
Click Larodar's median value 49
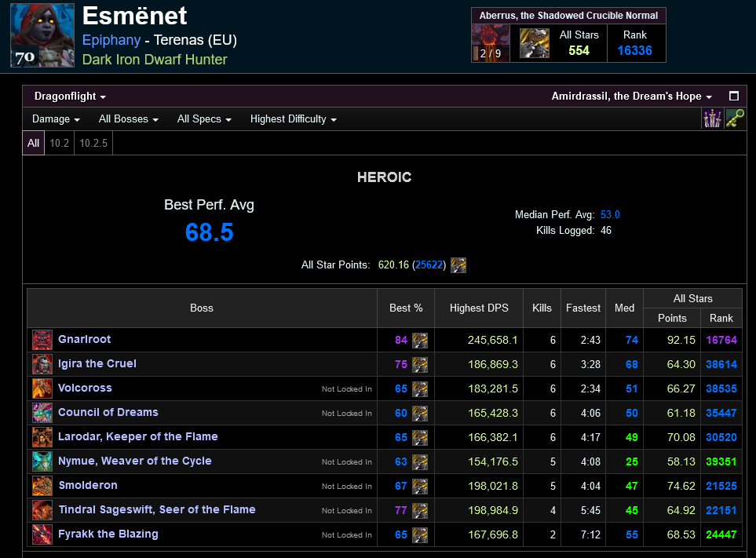[x=632, y=438]
